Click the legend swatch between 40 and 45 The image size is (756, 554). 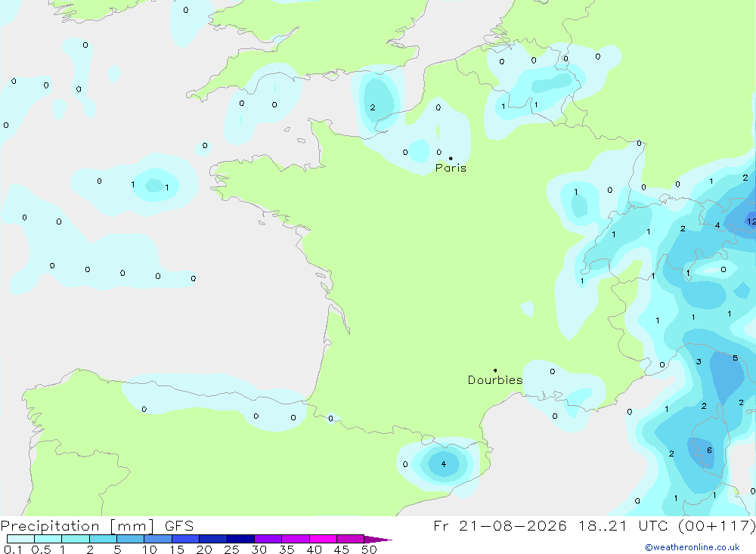[323, 539]
